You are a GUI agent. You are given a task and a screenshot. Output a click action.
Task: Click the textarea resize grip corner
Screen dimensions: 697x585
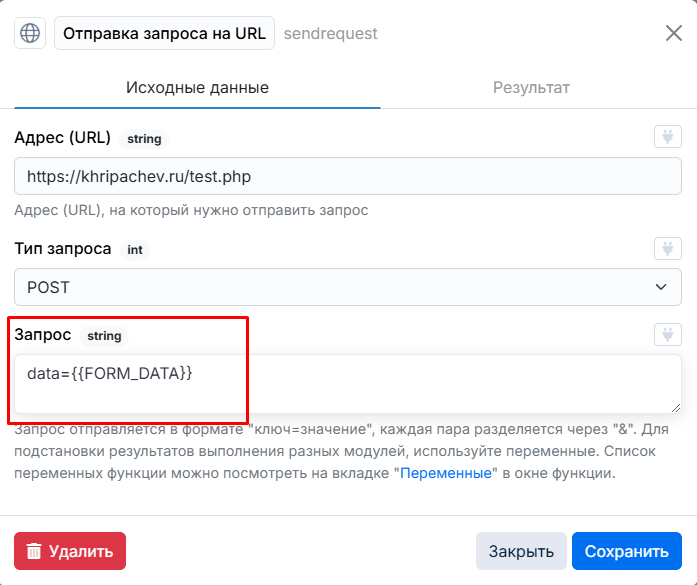click(x=676, y=408)
